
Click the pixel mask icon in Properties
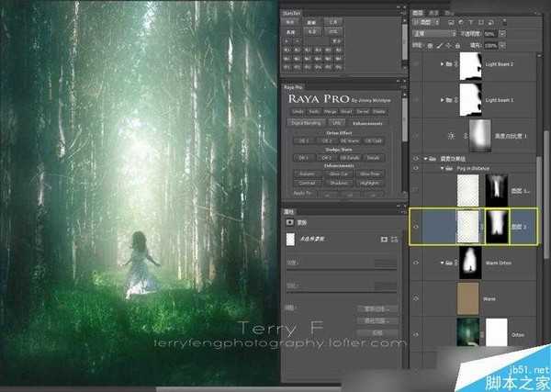tap(384, 240)
